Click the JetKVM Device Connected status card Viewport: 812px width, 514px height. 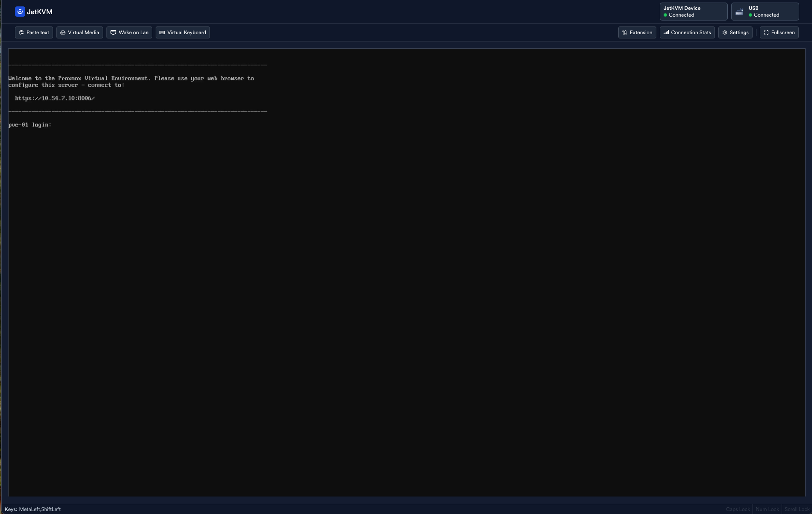[x=693, y=12]
